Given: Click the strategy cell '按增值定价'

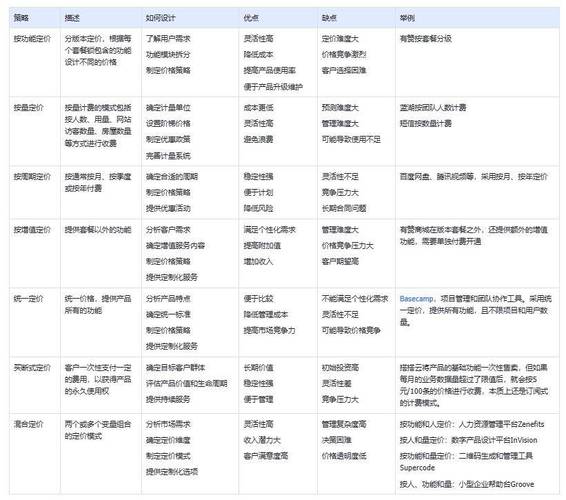Looking at the screenshot, I should coord(32,230).
